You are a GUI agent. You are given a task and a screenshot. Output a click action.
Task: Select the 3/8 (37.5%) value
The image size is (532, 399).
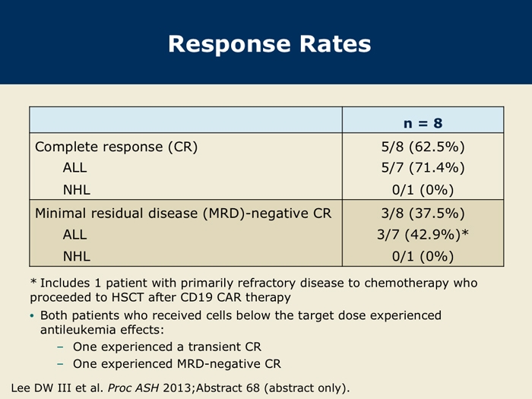pos(423,214)
